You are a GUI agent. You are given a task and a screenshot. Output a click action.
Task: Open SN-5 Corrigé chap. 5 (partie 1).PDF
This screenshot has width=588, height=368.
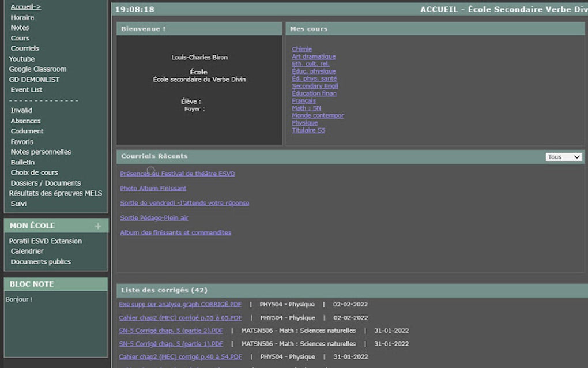171,344
